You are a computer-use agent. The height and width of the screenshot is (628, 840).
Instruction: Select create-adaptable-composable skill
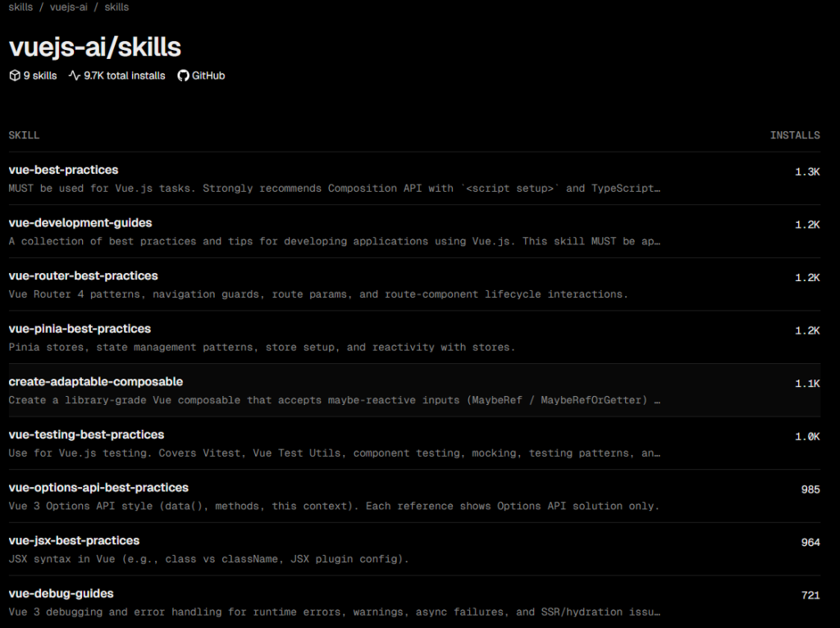tap(95, 382)
